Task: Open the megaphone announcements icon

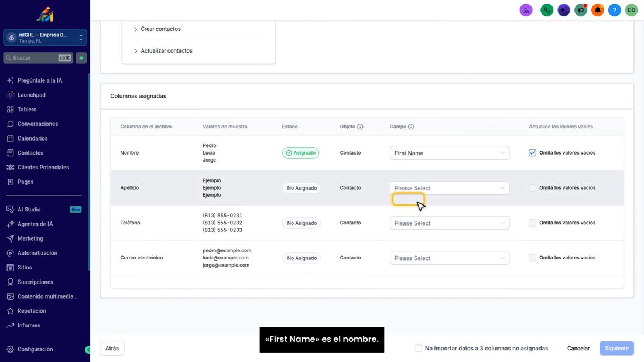Action: coord(581,11)
